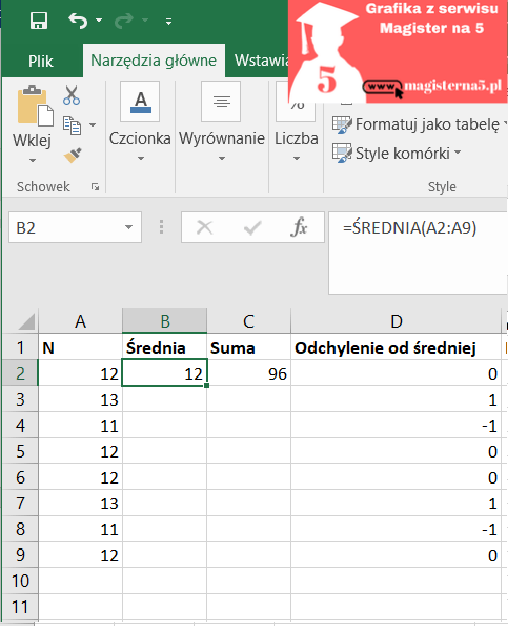Open the Schowek dialog launcher

(x=95, y=186)
